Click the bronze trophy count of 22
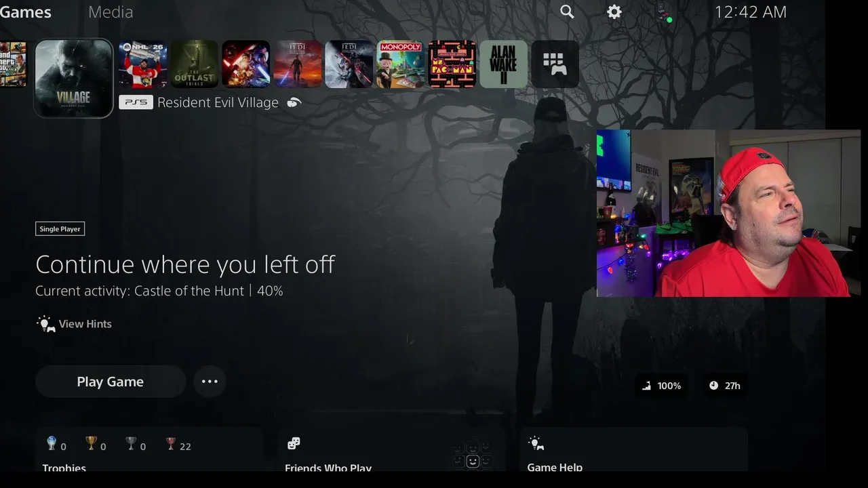Screen dimensions: 868x488 (178, 445)
